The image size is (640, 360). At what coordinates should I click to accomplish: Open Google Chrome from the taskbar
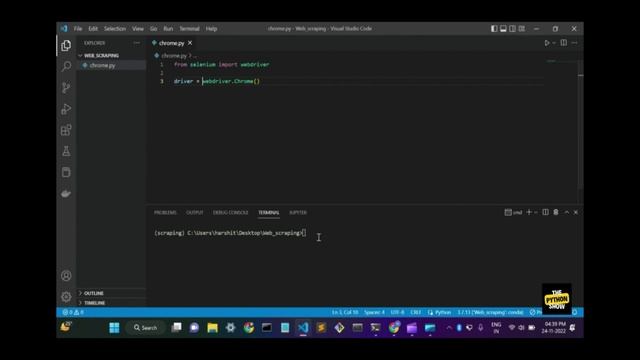tap(249, 328)
